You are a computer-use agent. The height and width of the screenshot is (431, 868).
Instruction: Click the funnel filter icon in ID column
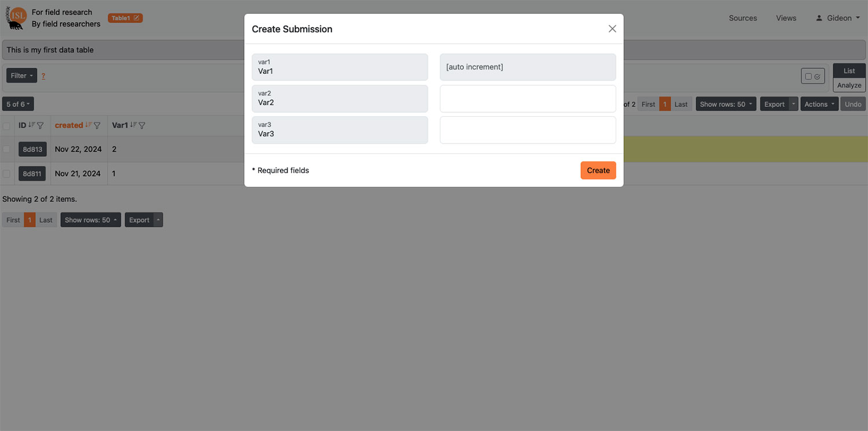tap(41, 126)
